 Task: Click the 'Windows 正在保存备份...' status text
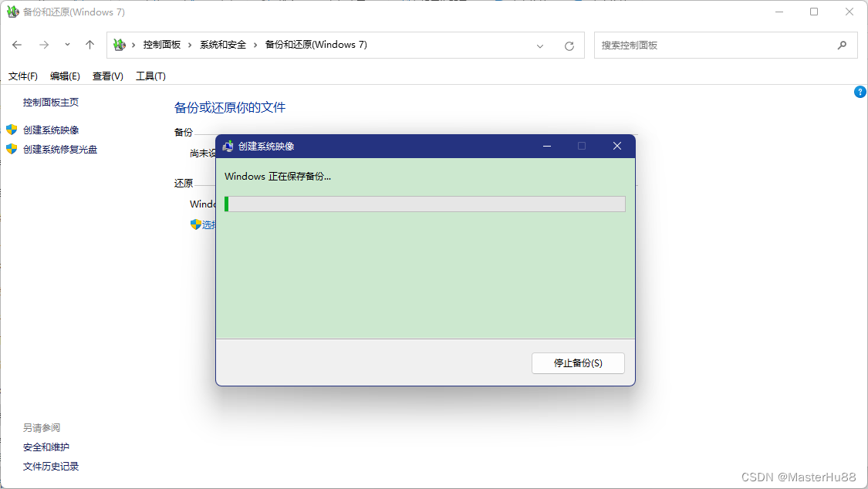pos(278,177)
